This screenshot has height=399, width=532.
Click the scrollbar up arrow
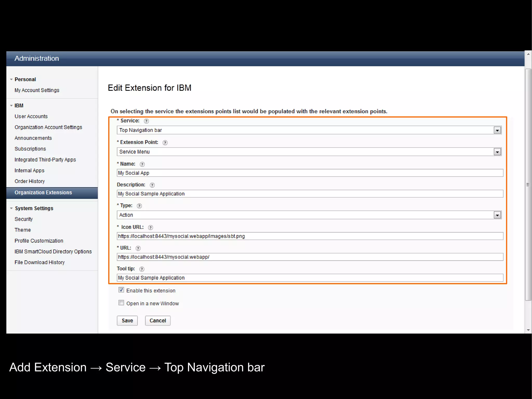pyautogui.click(x=528, y=54)
